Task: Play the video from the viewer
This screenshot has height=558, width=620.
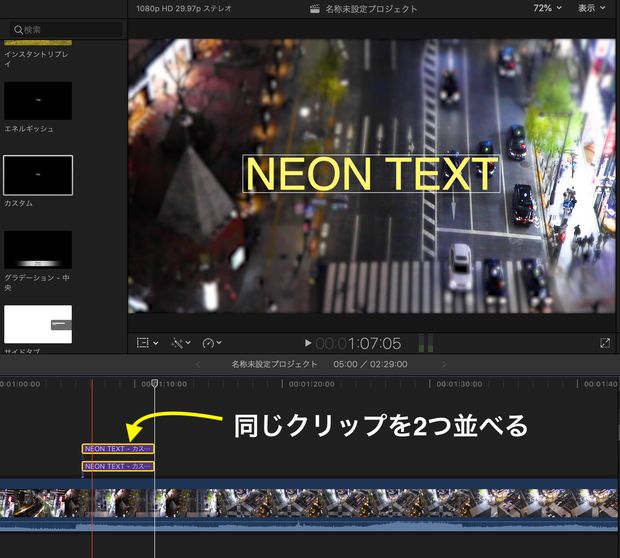Action: (308, 343)
